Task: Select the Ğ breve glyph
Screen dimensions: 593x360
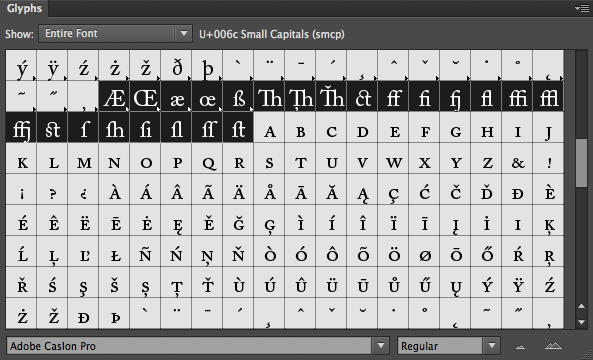Action: (238, 220)
